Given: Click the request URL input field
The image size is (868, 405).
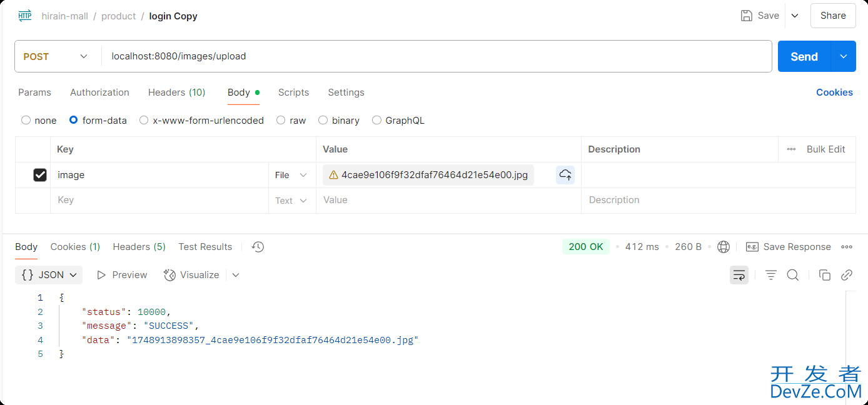Looking at the screenshot, I should (438, 57).
